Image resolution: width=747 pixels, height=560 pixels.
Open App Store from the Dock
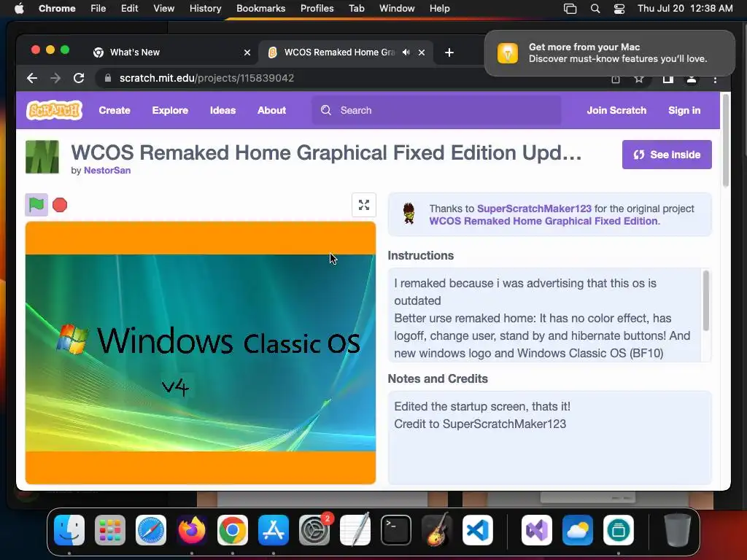coord(274,530)
